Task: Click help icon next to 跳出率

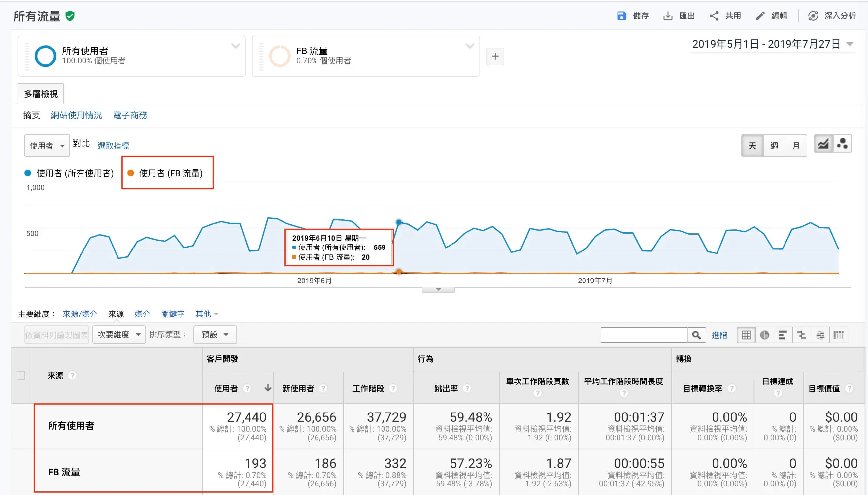Action: [467, 388]
